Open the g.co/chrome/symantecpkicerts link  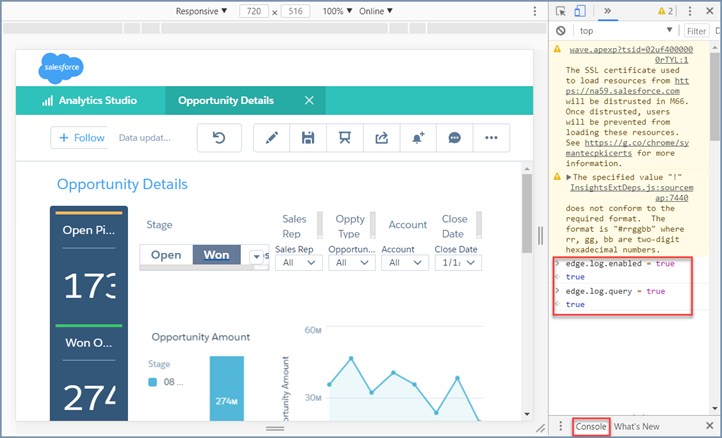627,148
